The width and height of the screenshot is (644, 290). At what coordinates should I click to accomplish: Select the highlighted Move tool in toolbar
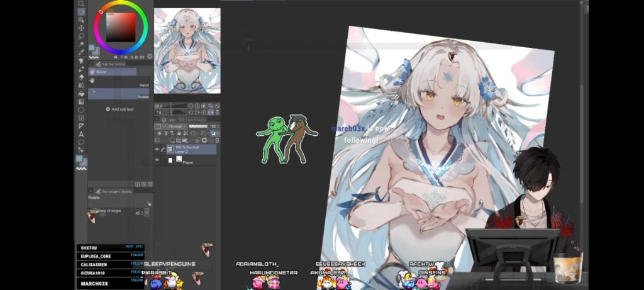[81, 11]
